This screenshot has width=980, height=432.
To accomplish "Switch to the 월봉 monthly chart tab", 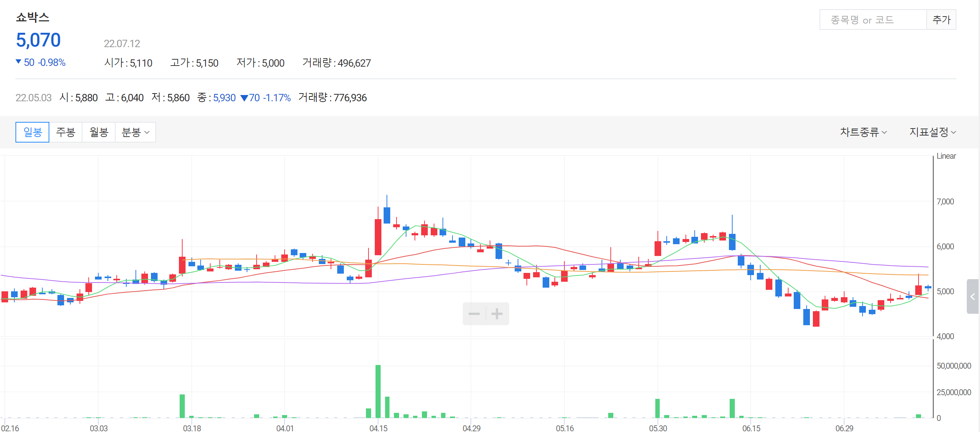I will [99, 132].
